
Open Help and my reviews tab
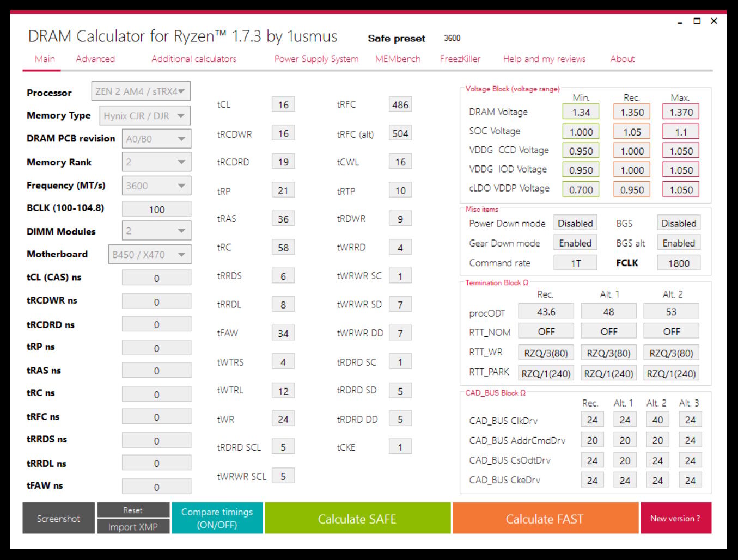(544, 59)
